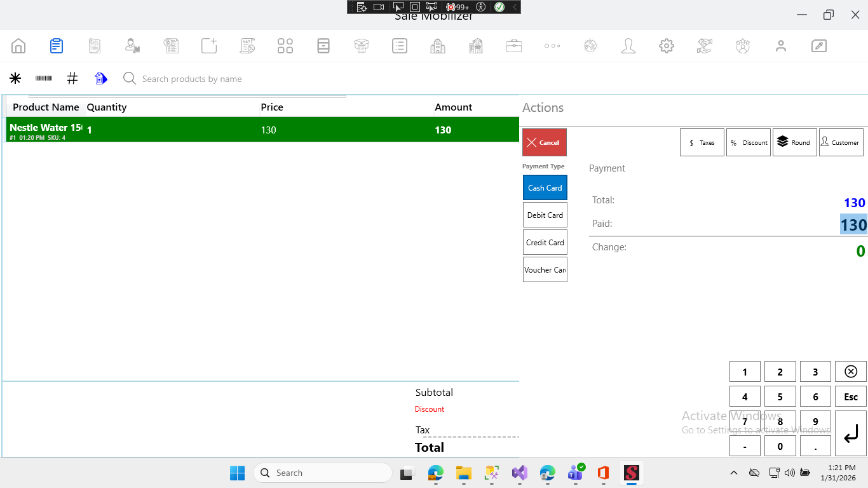Select the blue sales clipboard icon
The height and width of the screenshot is (488, 868).
(x=56, y=46)
